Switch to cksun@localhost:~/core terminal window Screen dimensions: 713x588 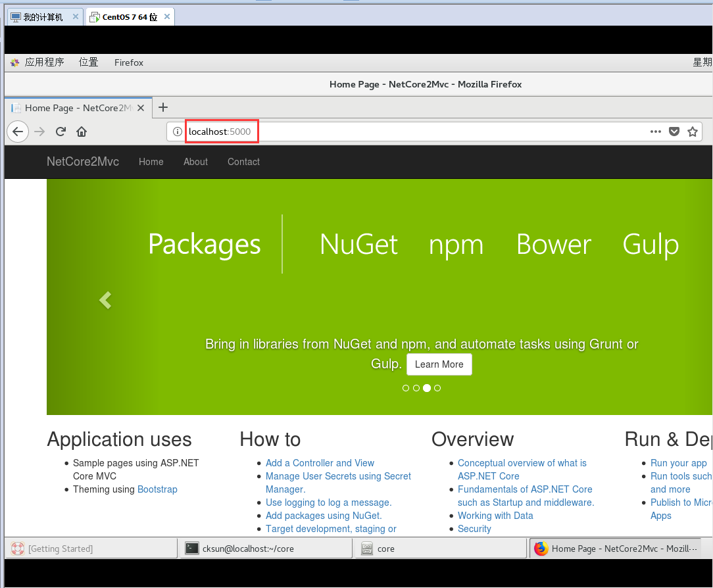coord(267,549)
